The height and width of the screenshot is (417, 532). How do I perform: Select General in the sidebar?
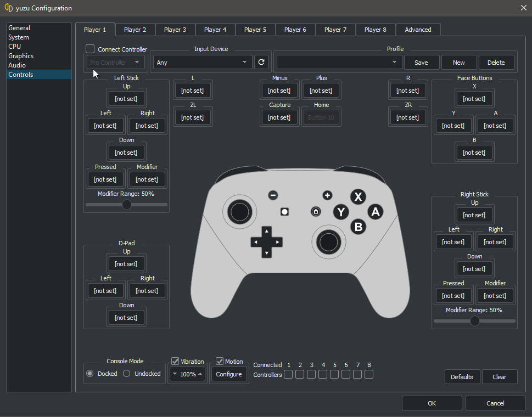pos(39,28)
